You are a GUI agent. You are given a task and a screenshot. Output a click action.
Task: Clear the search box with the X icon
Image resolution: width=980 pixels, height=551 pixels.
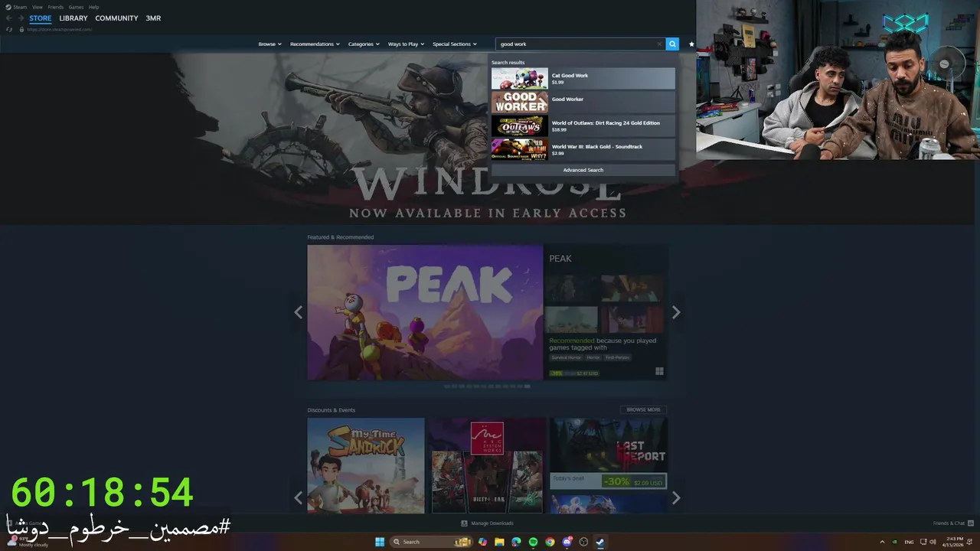pos(659,44)
